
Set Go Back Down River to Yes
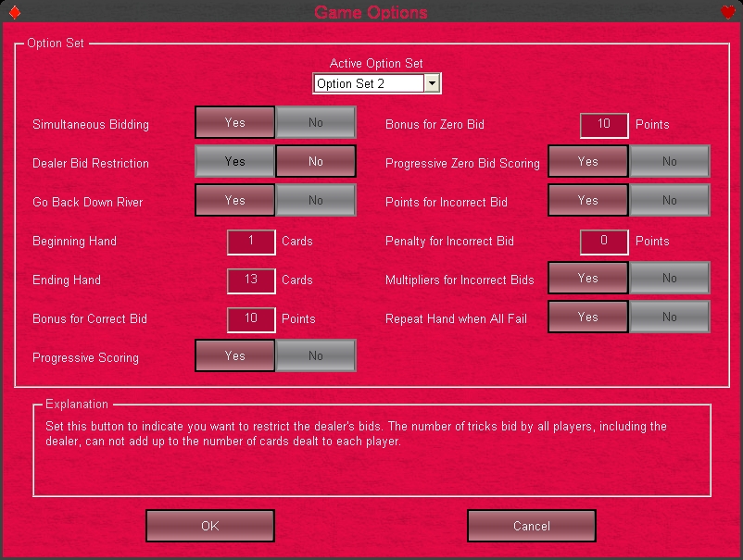click(235, 200)
